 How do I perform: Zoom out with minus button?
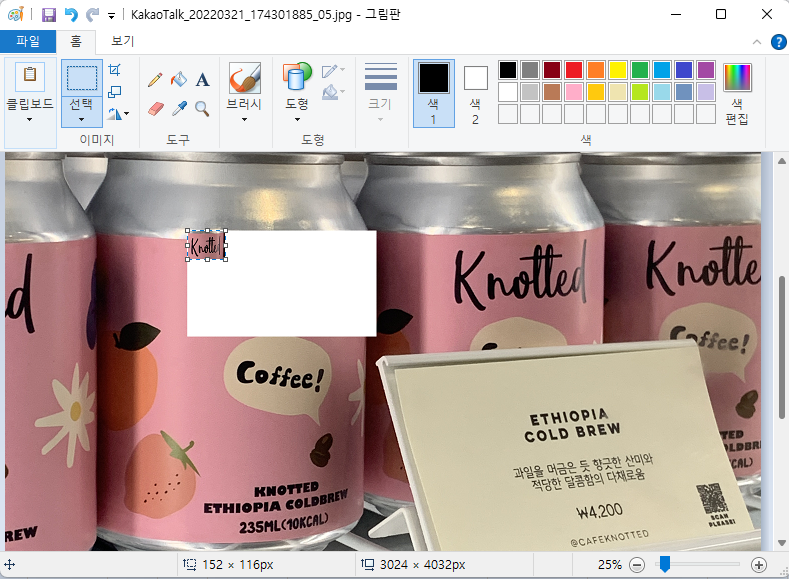tap(637, 565)
